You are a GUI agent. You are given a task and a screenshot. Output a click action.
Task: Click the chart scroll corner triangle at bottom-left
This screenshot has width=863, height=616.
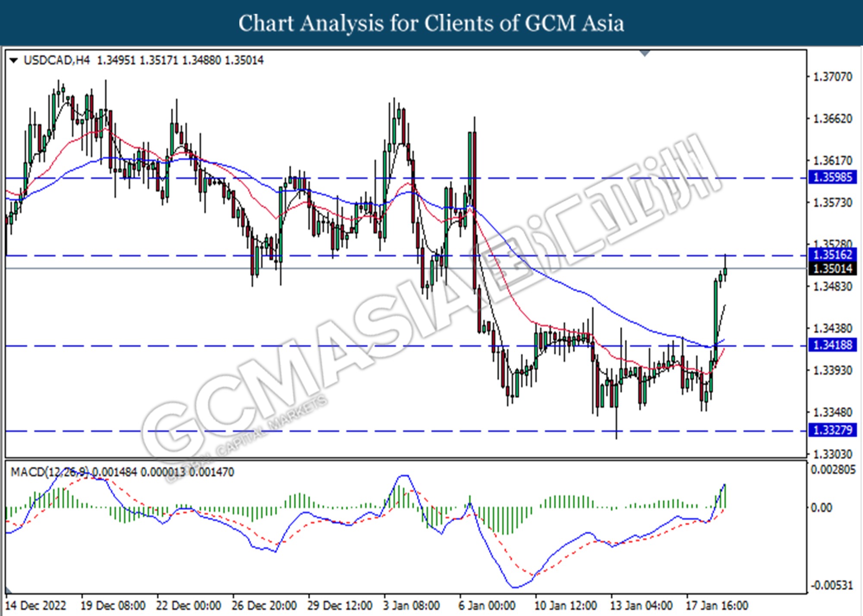pyautogui.click(x=9, y=591)
